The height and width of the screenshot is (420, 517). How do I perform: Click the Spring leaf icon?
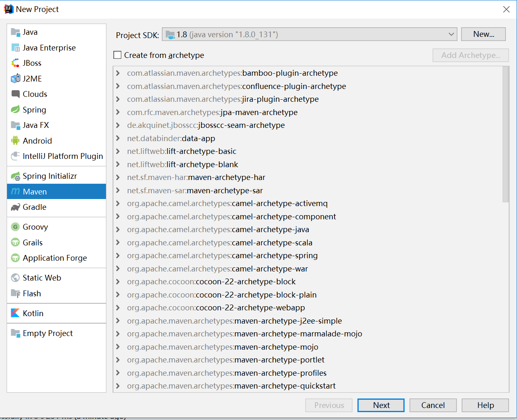coord(15,110)
